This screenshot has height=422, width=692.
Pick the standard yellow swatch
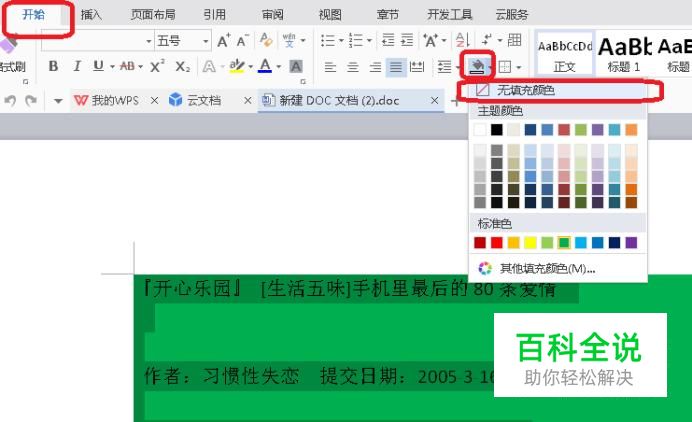click(x=530, y=242)
